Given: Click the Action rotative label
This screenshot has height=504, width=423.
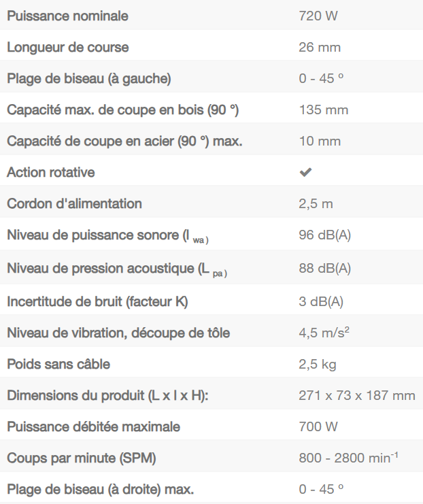Looking at the screenshot, I should click(51, 172).
